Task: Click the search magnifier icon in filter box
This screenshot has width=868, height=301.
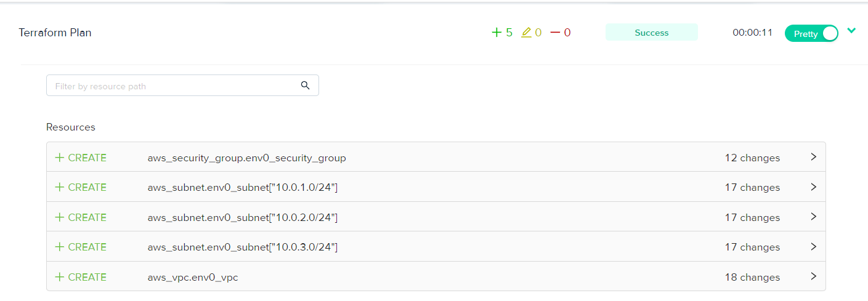Action: tap(305, 86)
